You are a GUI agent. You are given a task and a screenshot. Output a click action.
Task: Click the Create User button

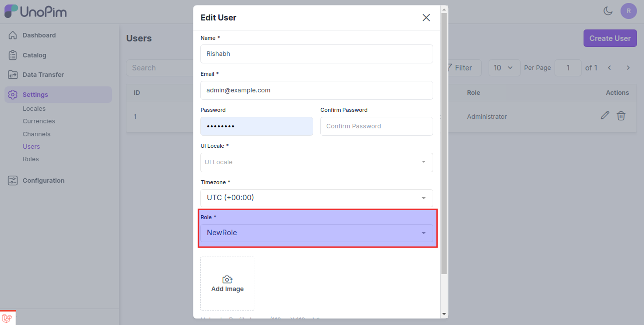tap(610, 38)
